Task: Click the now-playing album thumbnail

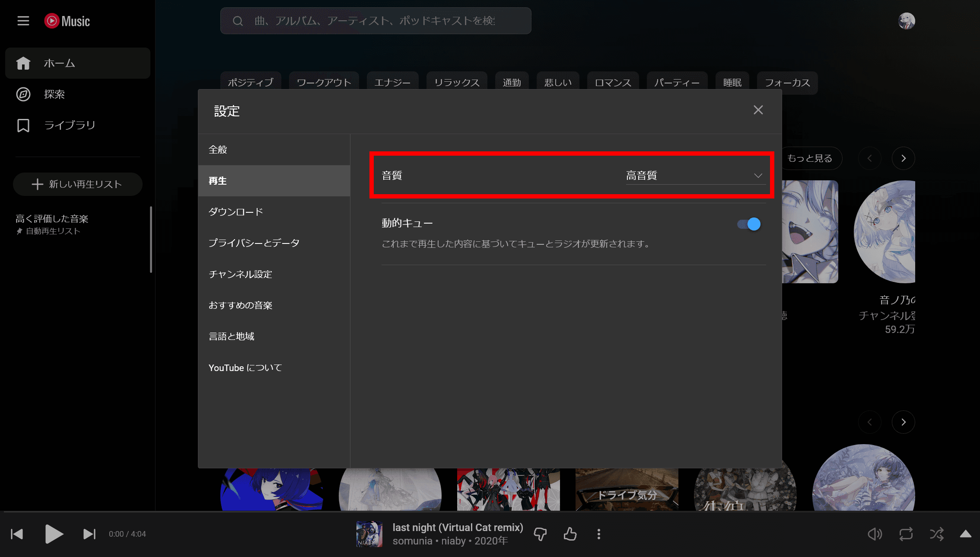Action: click(369, 534)
